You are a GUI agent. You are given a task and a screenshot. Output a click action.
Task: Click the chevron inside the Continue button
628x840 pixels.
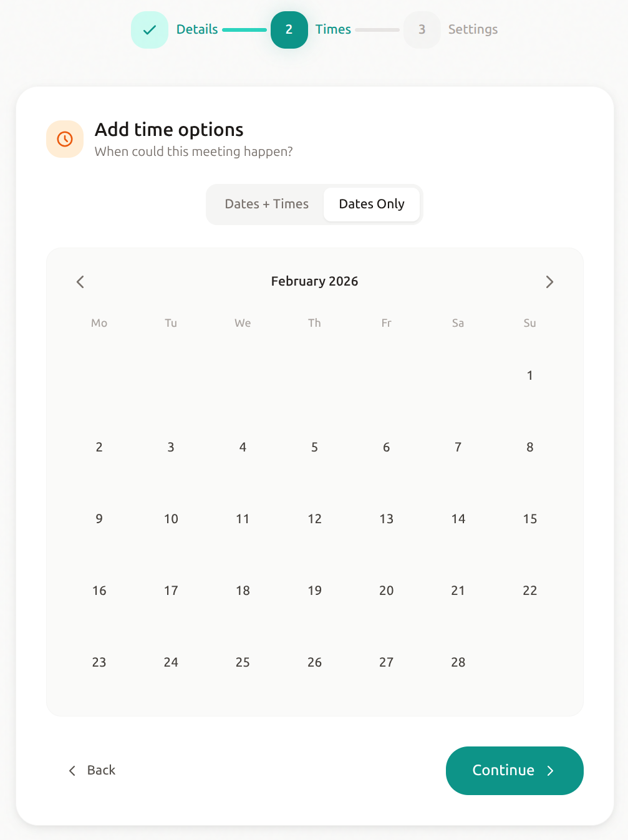coord(551,771)
